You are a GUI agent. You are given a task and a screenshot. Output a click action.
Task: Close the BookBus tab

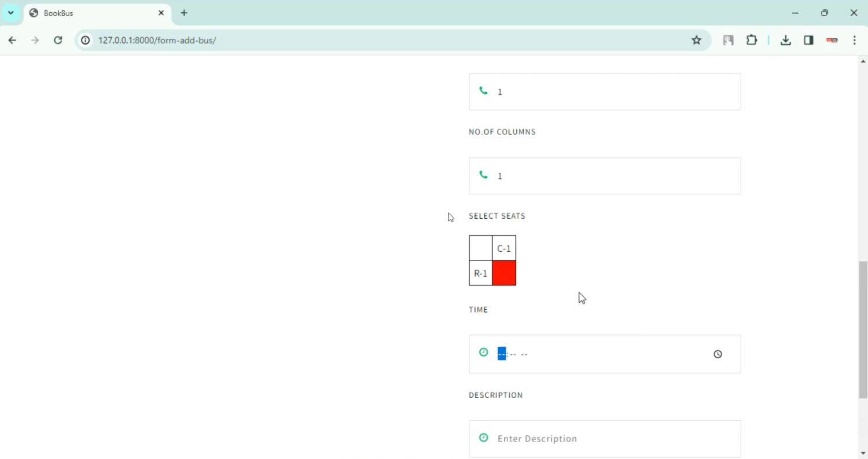pyautogui.click(x=161, y=13)
